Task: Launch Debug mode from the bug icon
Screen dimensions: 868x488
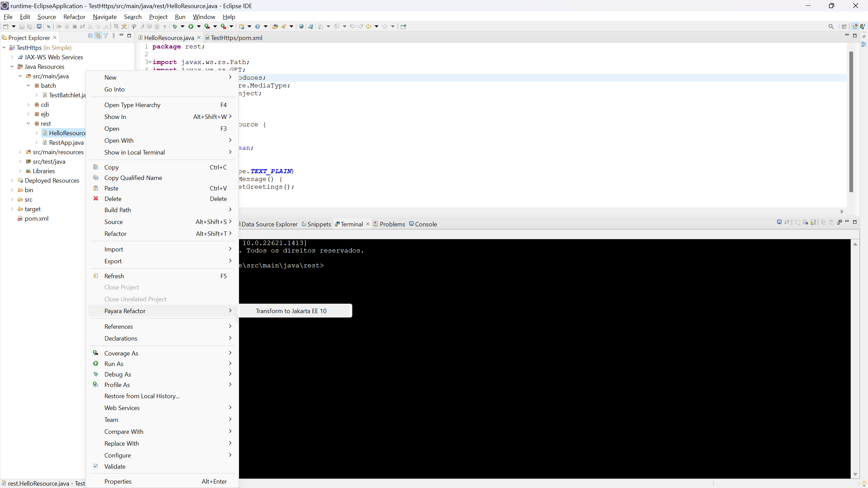Action: 175,26
